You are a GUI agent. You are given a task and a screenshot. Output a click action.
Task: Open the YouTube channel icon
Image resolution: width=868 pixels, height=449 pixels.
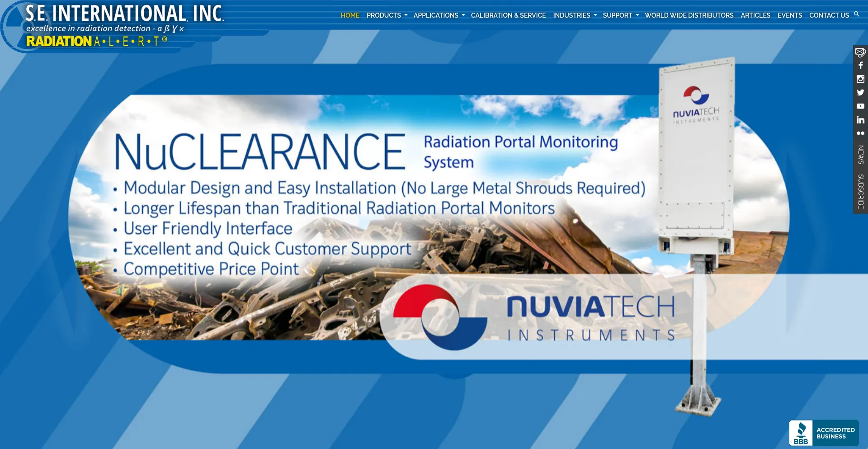pyautogui.click(x=860, y=106)
